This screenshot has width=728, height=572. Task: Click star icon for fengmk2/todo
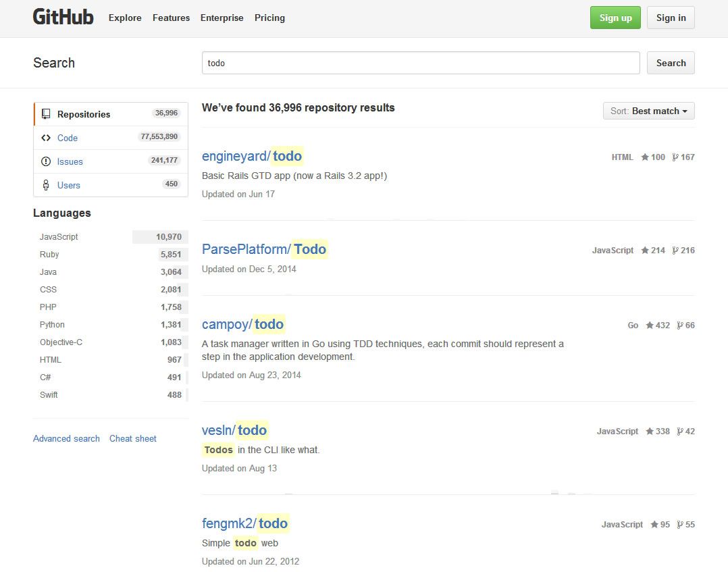pos(654,524)
